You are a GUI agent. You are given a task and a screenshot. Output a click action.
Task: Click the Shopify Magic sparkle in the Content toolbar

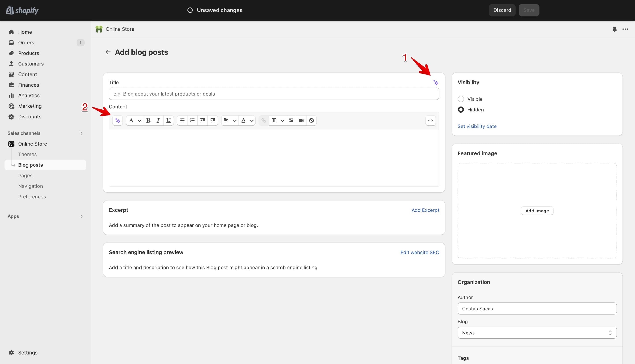click(118, 121)
